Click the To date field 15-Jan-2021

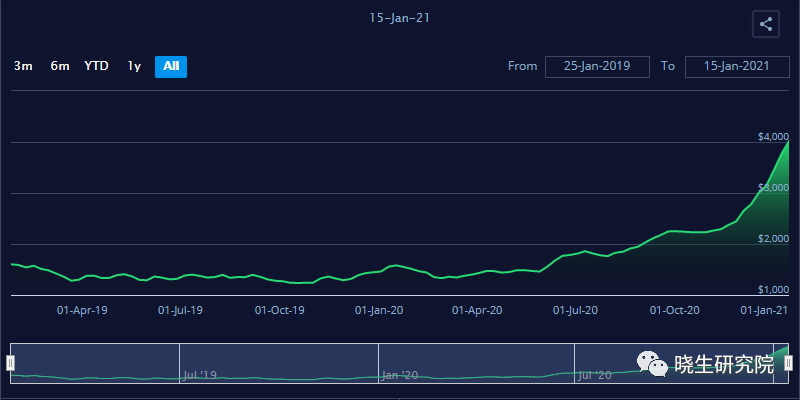coord(737,67)
